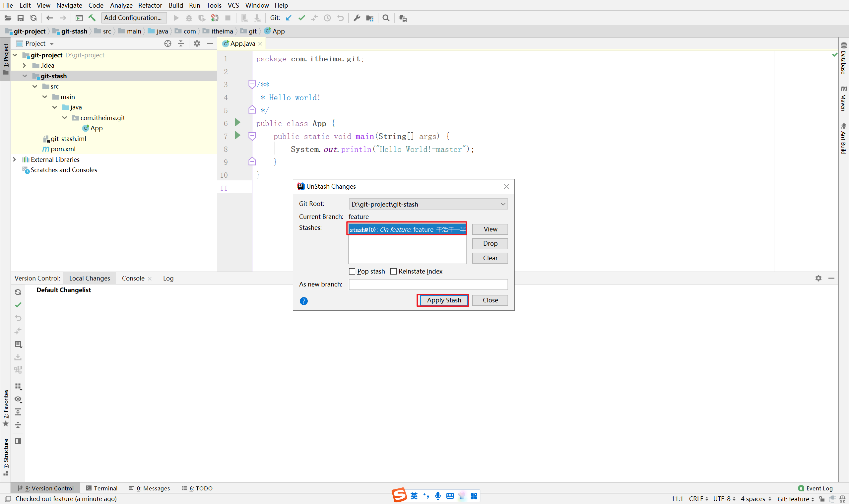Click the search everywhere magnifier icon
This screenshot has height=504, width=849.
tap(386, 18)
